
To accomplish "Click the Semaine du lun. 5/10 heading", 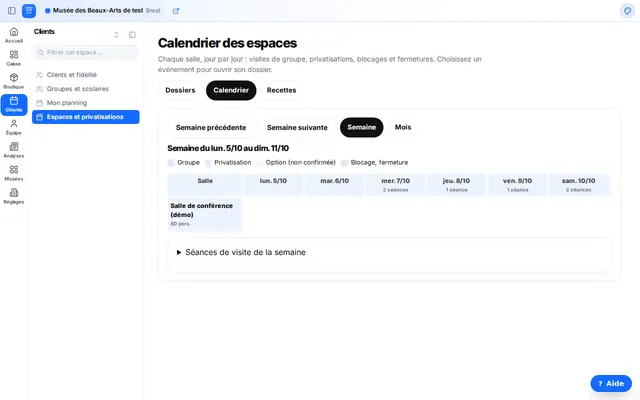I will 228,148.
